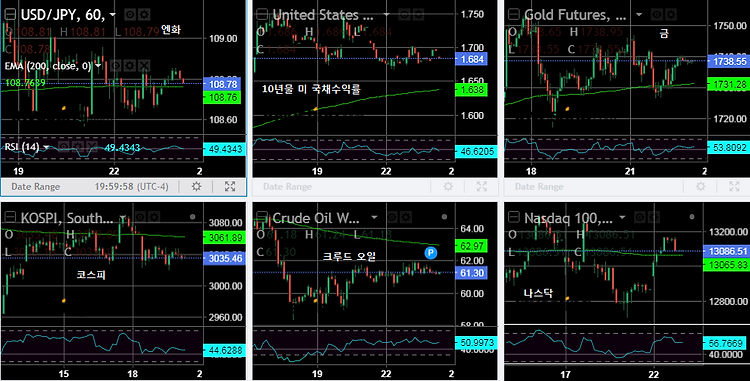Open footer settings gear under Gold Futures

point(700,186)
